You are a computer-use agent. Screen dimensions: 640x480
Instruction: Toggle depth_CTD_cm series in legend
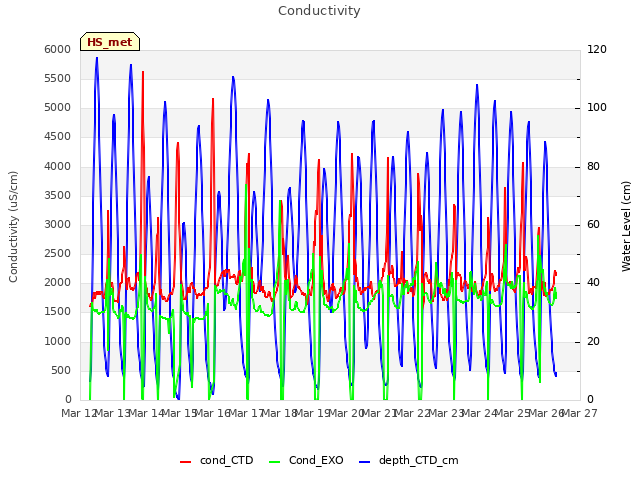pos(409,460)
